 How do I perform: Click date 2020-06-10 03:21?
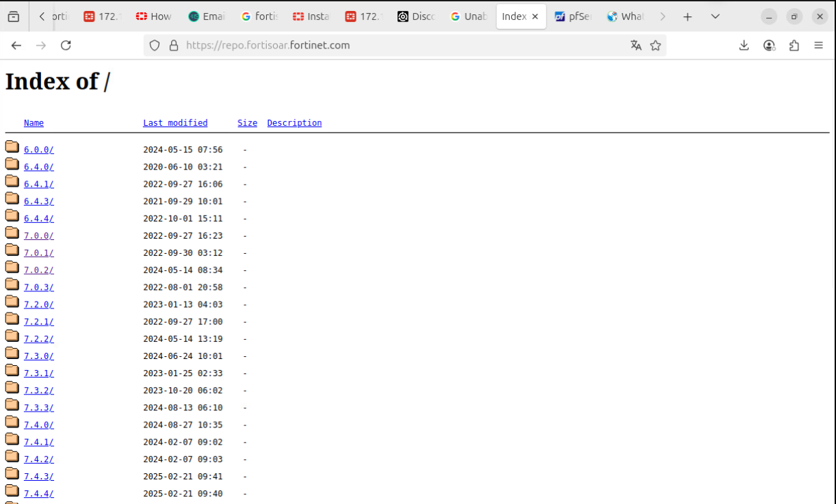click(183, 167)
